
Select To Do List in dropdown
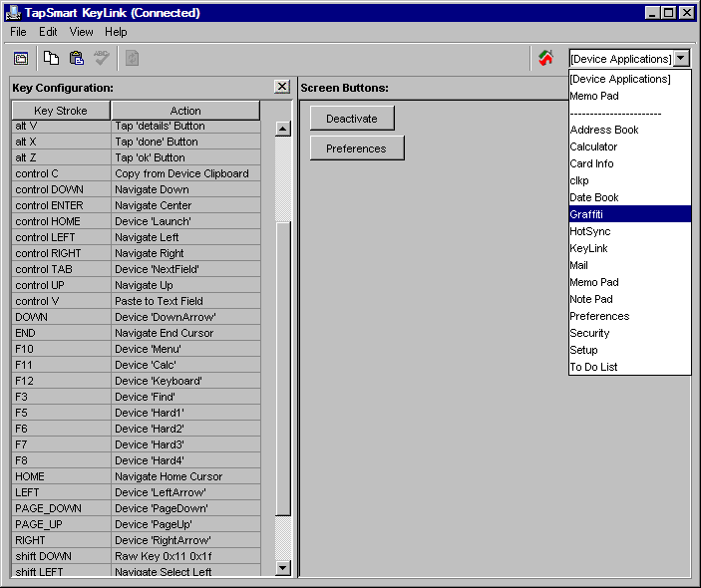coord(630,368)
